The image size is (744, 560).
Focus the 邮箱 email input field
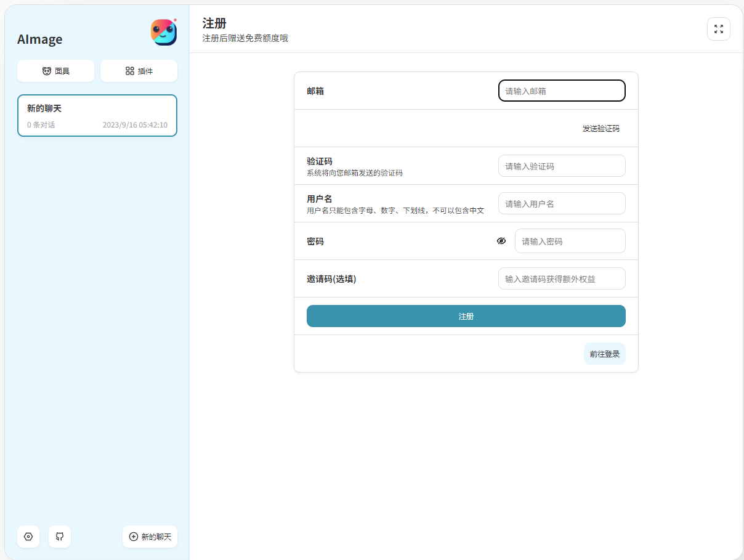click(x=562, y=91)
